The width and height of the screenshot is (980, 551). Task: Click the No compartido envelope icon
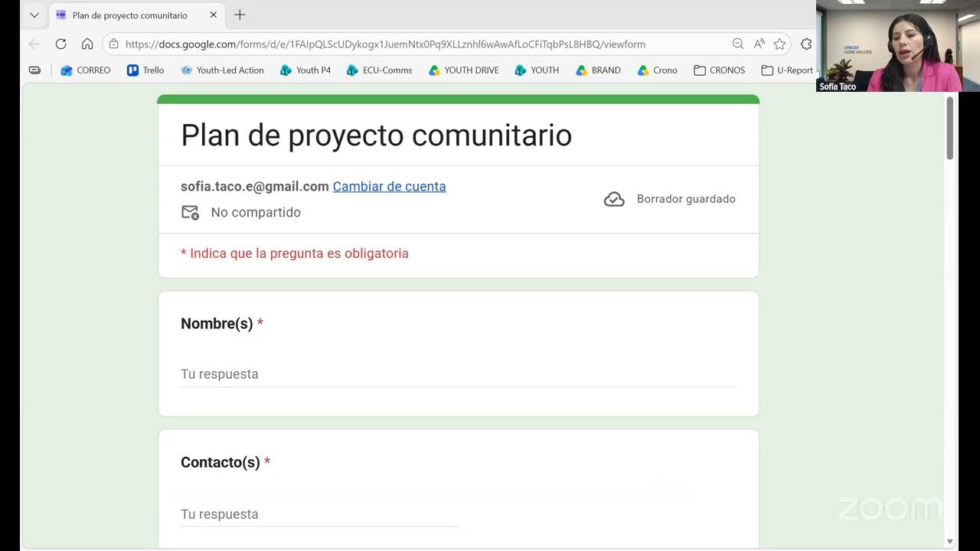click(190, 213)
